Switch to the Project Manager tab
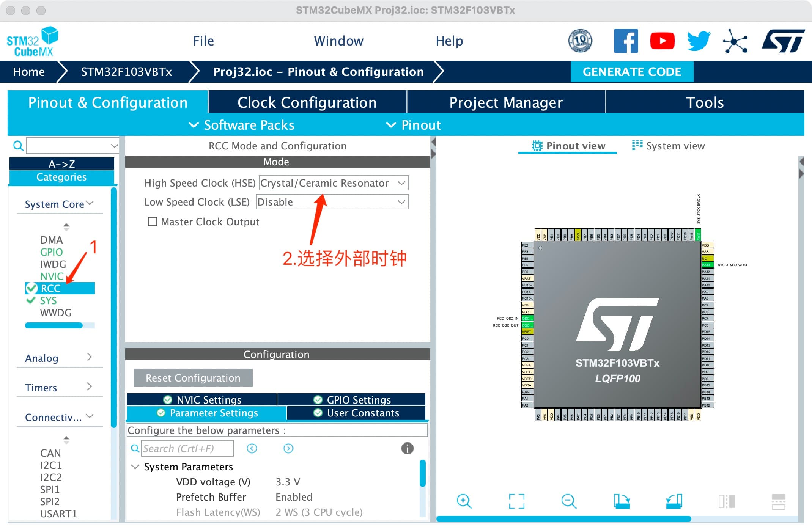812x531 pixels. pos(506,102)
